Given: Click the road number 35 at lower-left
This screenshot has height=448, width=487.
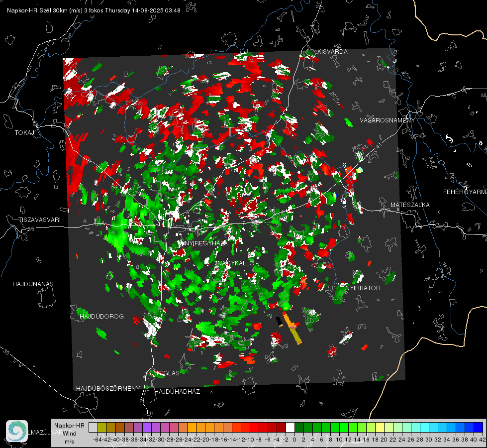Looking at the screenshot, I should [6, 352].
